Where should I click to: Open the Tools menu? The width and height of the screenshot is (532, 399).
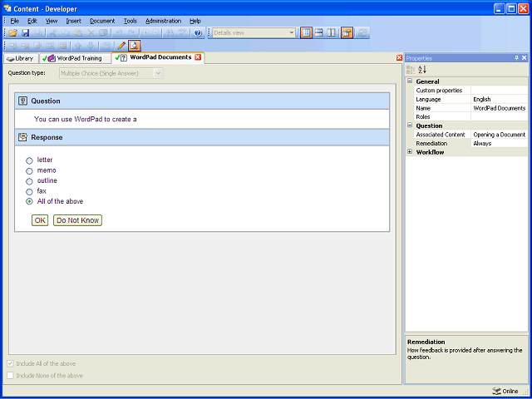131,21
